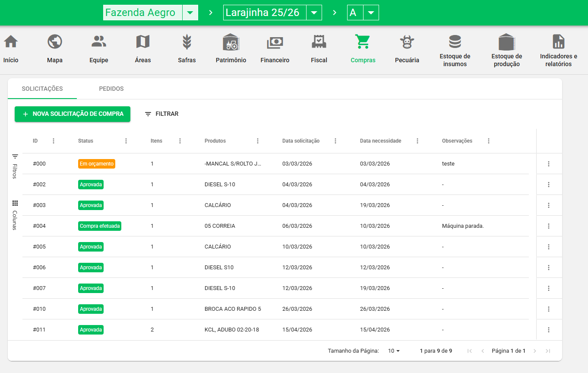Click Nova Solicitação de Compra button
Screen dimensions: 588x373
73,114
